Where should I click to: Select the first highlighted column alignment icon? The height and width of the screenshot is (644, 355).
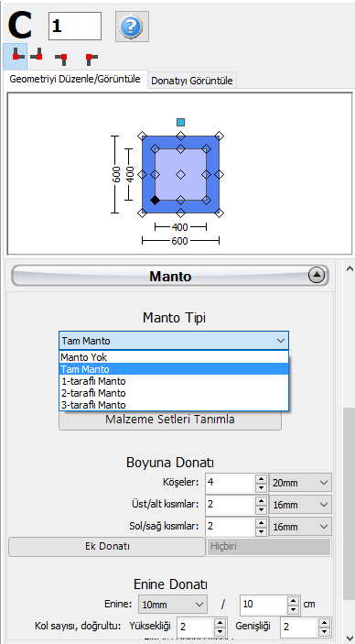pyautogui.click(x=16, y=56)
